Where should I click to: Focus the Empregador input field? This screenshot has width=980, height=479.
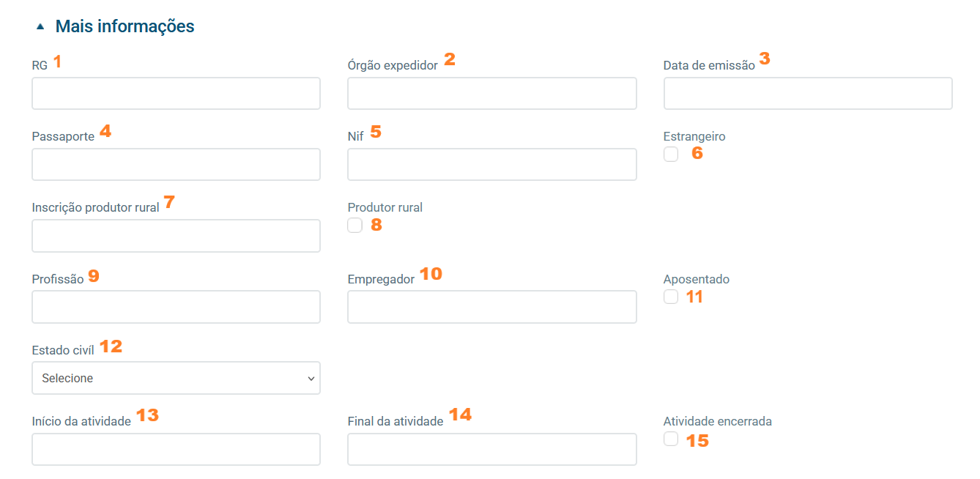click(x=492, y=307)
